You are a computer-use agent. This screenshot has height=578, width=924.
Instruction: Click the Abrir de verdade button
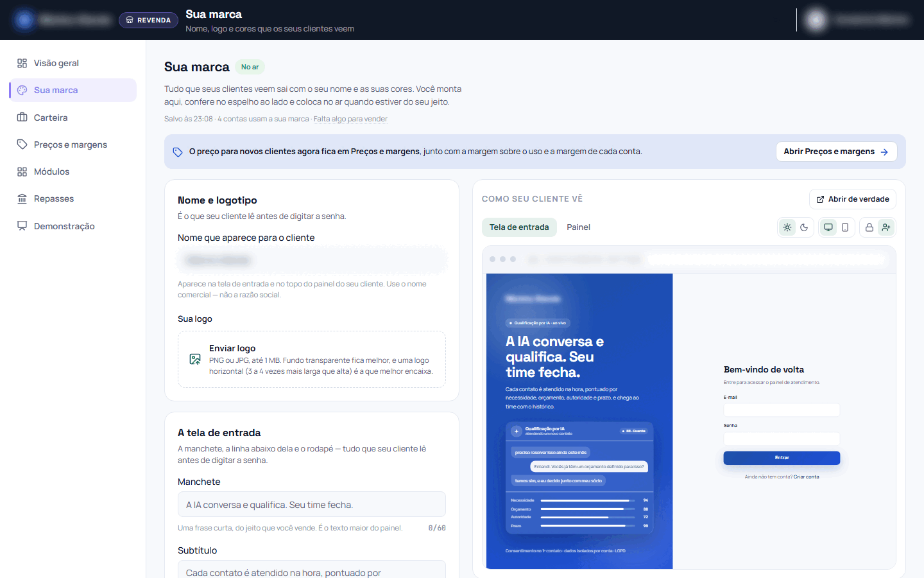(x=853, y=199)
